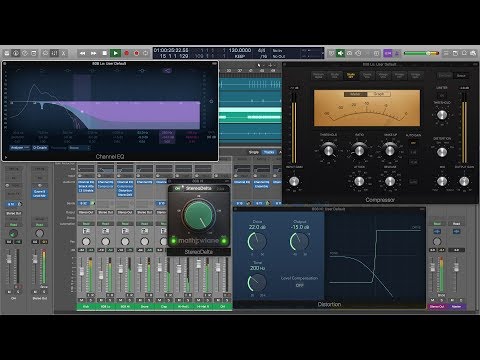Click the large green StereoDelta knob

(199, 215)
